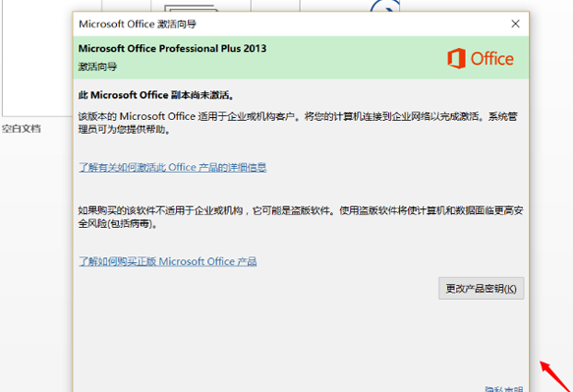
Task: Click heading 此 Microsoft Office 副本尚未激活
Action: pyautogui.click(x=156, y=95)
